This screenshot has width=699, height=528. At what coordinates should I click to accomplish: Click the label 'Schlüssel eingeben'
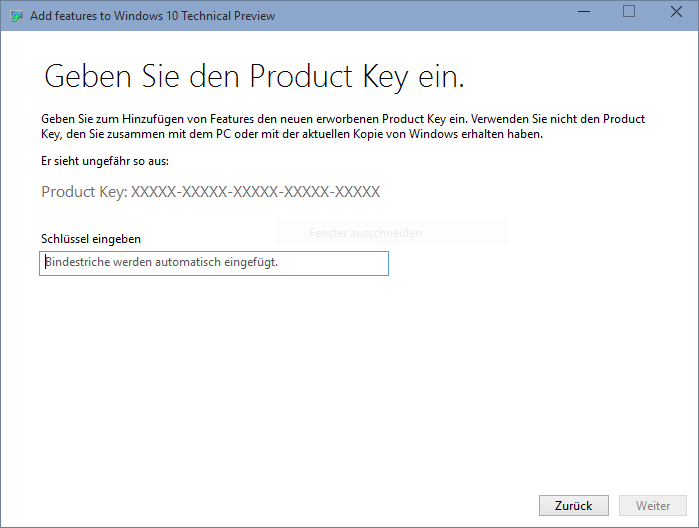[91, 239]
